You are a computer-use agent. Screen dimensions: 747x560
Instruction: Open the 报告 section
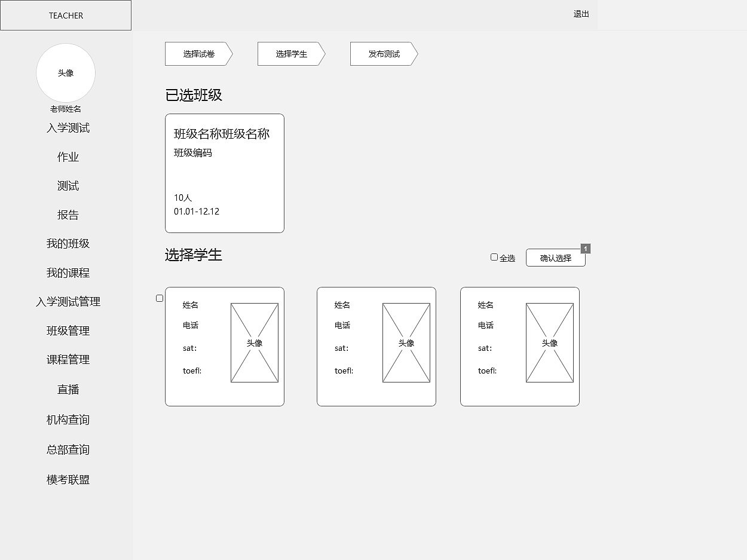click(x=67, y=215)
